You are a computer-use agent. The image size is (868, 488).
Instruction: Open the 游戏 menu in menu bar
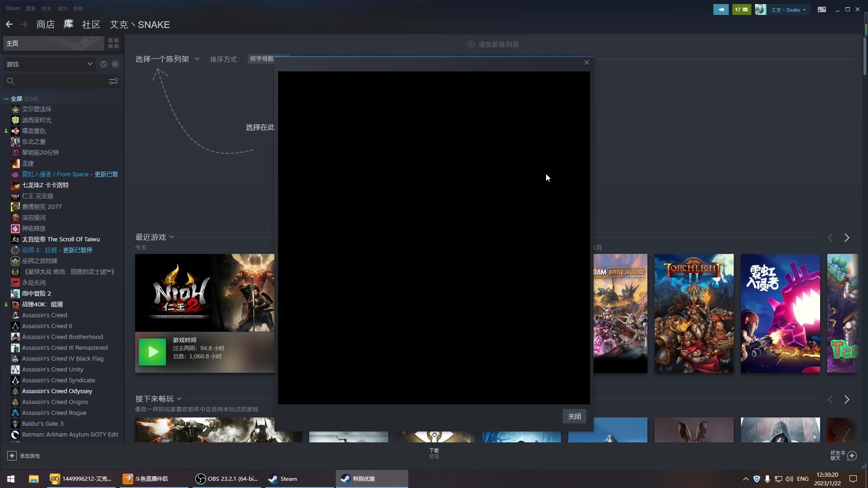[62, 8]
